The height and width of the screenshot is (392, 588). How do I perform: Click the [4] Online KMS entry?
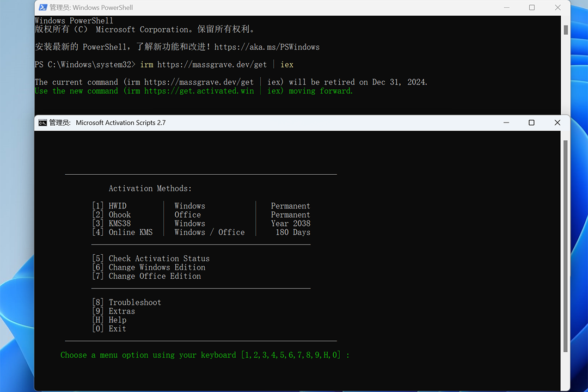click(122, 232)
